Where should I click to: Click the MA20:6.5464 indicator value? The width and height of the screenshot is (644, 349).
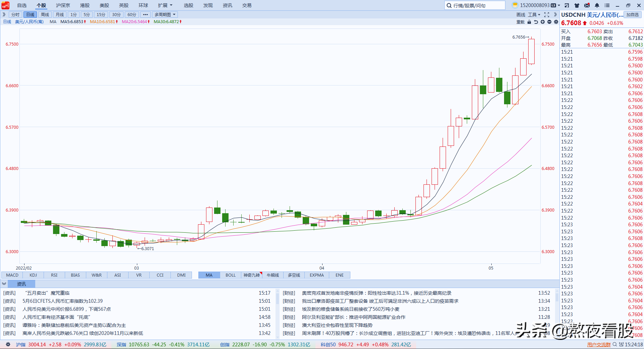tap(136, 22)
